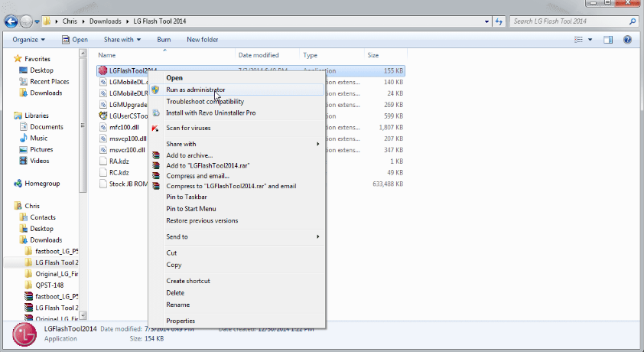
Task: Toggle the preview pane icon
Action: [x=608, y=40]
